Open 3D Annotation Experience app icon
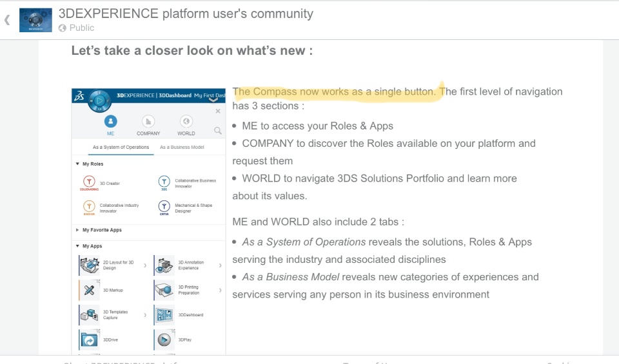This screenshot has width=619, height=364. tap(164, 265)
